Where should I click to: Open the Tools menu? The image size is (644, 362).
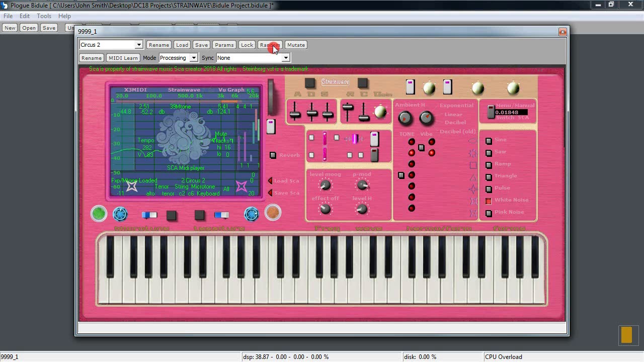[44, 16]
